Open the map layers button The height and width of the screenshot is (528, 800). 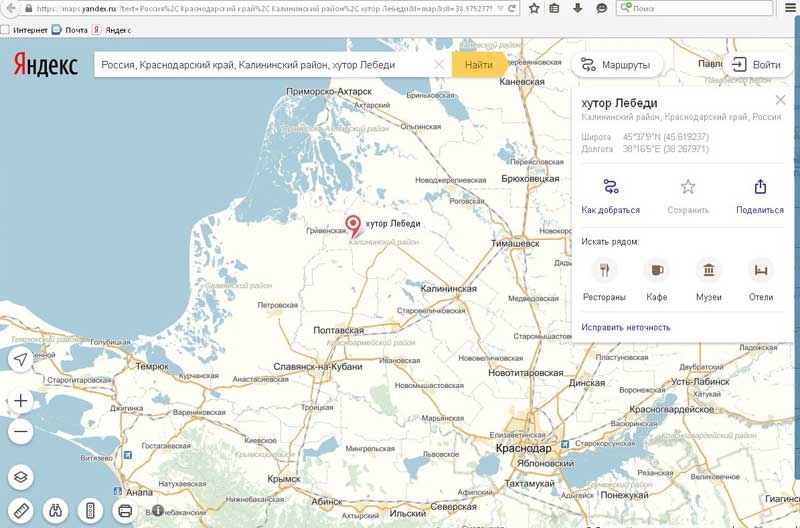pyautogui.click(x=20, y=477)
